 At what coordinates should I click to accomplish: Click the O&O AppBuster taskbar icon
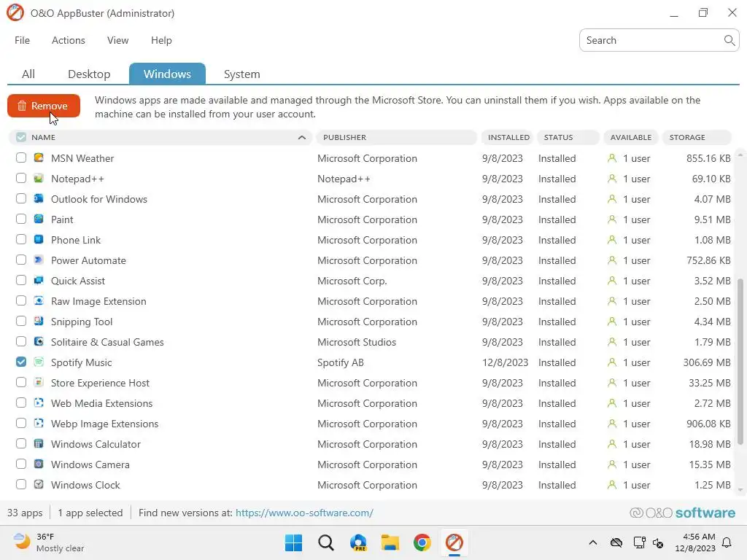tap(454, 542)
